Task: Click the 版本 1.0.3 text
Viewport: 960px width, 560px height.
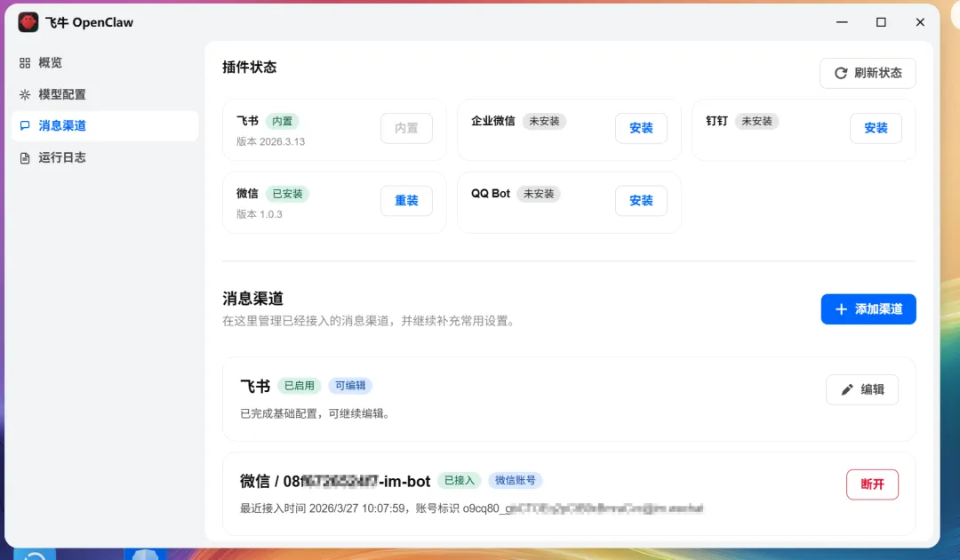Action: click(260, 214)
